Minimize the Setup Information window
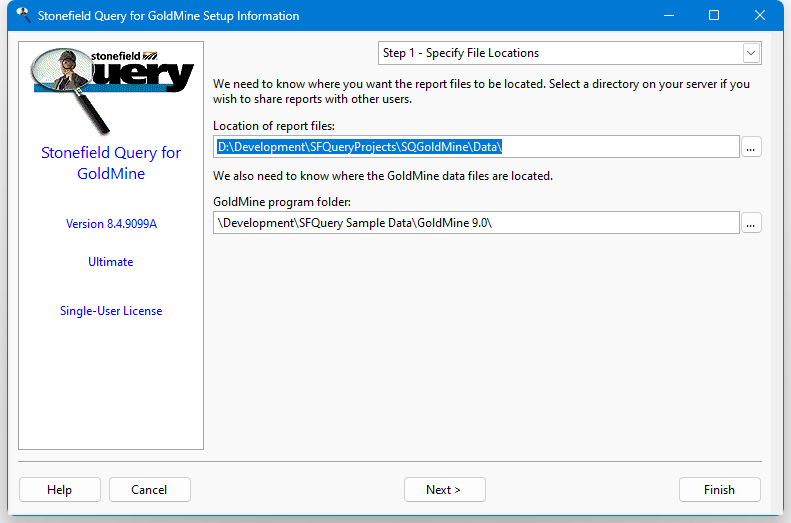This screenshot has height=523, width=791. [669, 15]
